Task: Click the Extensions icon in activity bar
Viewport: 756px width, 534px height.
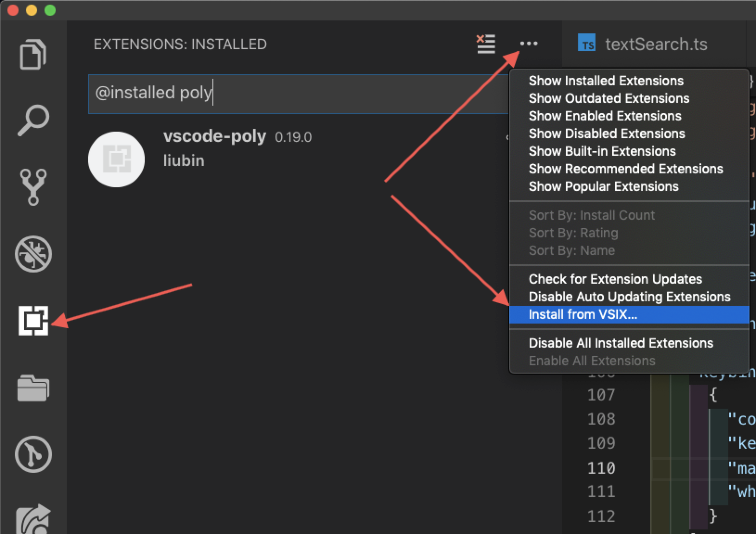Action: (33, 320)
